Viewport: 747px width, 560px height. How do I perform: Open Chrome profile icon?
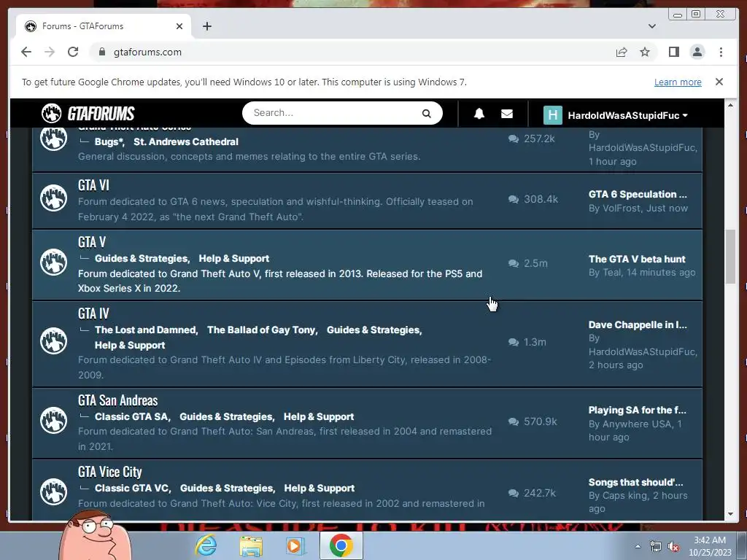tap(697, 52)
